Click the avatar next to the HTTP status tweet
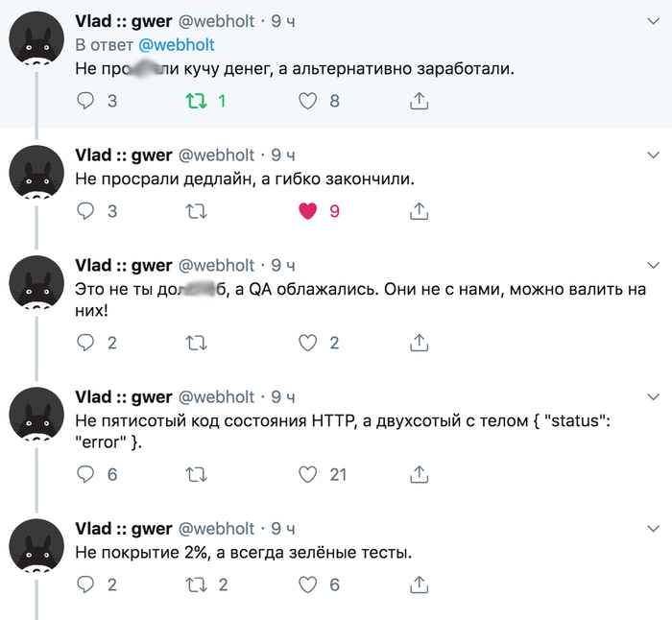Viewport: 672px width, 620px height. tap(36, 419)
